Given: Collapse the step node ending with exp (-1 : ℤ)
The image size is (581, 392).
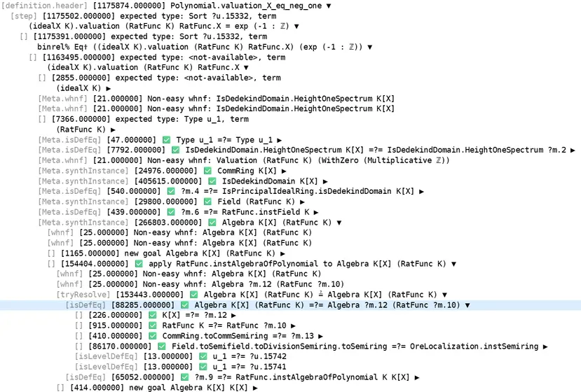Looking at the screenshot, I should click(296, 27).
